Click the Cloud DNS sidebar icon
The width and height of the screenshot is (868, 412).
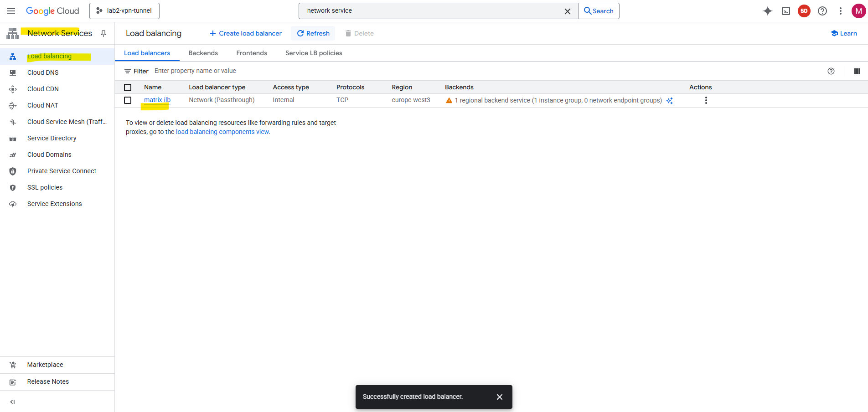click(x=13, y=72)
